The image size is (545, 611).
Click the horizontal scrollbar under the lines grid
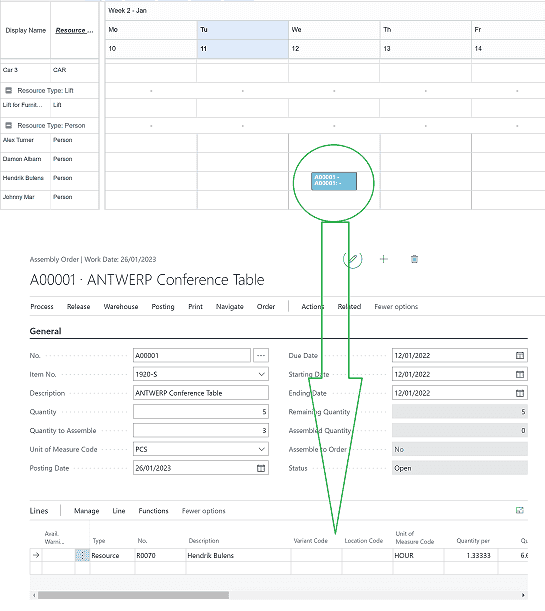(x=133, y=595)
